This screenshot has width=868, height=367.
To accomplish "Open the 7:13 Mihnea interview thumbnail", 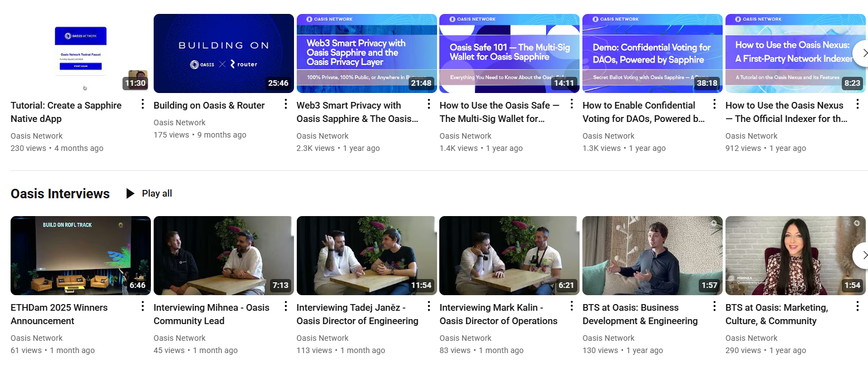I will point(224,256).
